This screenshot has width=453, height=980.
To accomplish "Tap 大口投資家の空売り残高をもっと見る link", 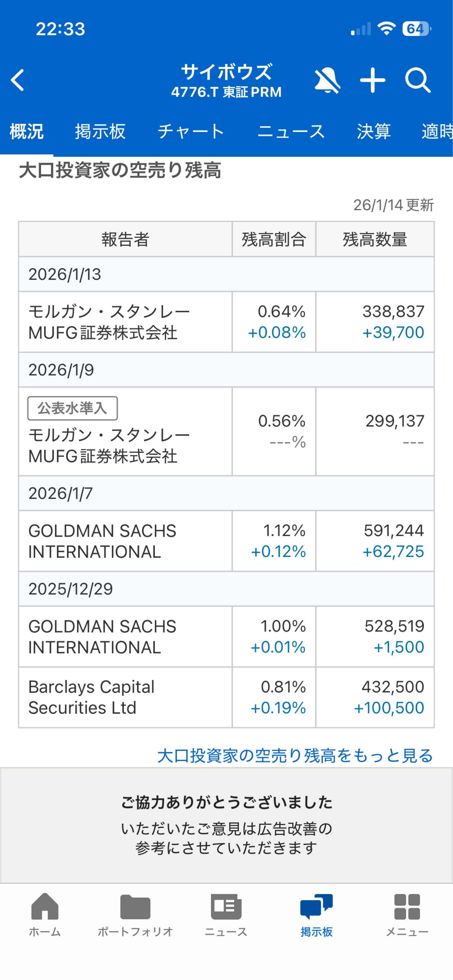I will (x=295, y=755).
